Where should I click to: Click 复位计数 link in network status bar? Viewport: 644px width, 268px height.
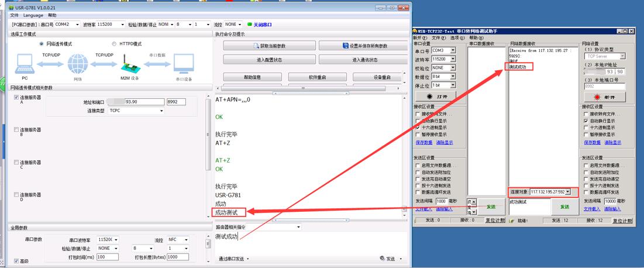tap(622, 221)
